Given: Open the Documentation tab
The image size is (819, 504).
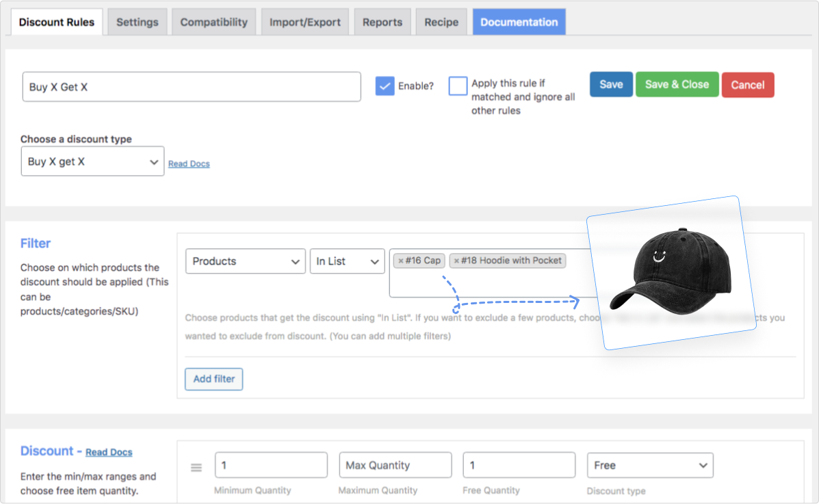Looking at the screenshot, I should pos(519,22).
